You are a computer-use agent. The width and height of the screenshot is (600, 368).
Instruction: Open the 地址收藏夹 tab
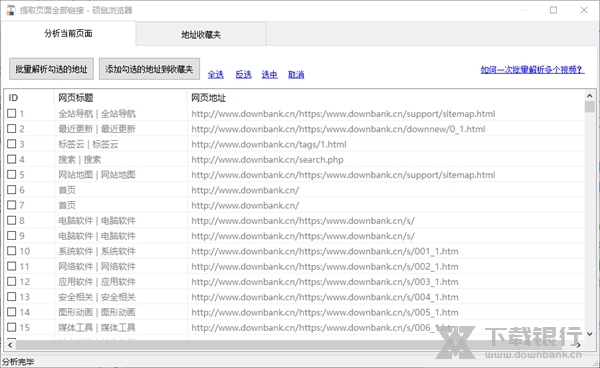point(201,35)
